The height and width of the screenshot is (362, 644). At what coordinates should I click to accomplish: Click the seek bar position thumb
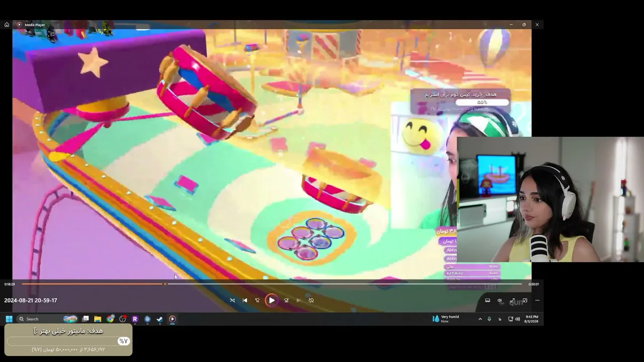pos(165,284)
